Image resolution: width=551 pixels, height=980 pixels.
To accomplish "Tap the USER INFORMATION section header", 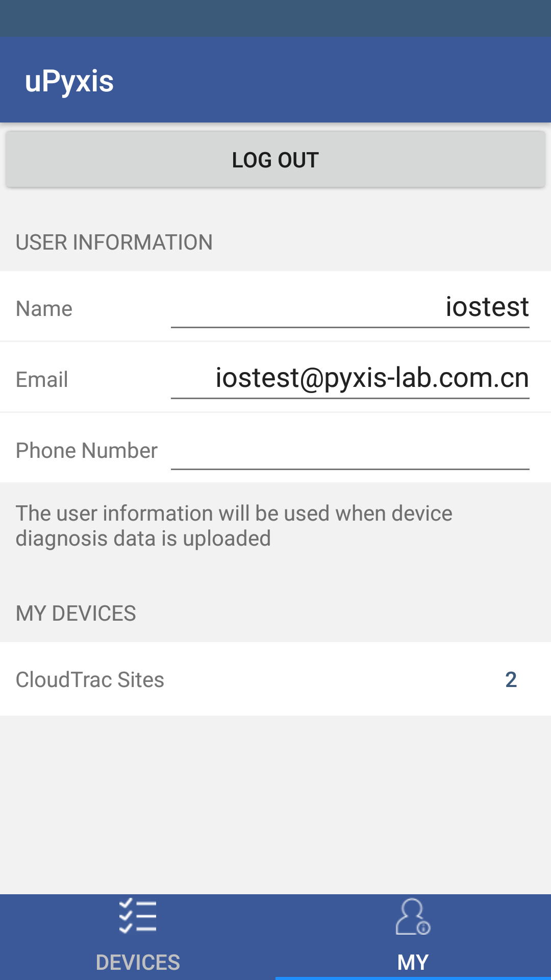I will (x=114, y=242).
